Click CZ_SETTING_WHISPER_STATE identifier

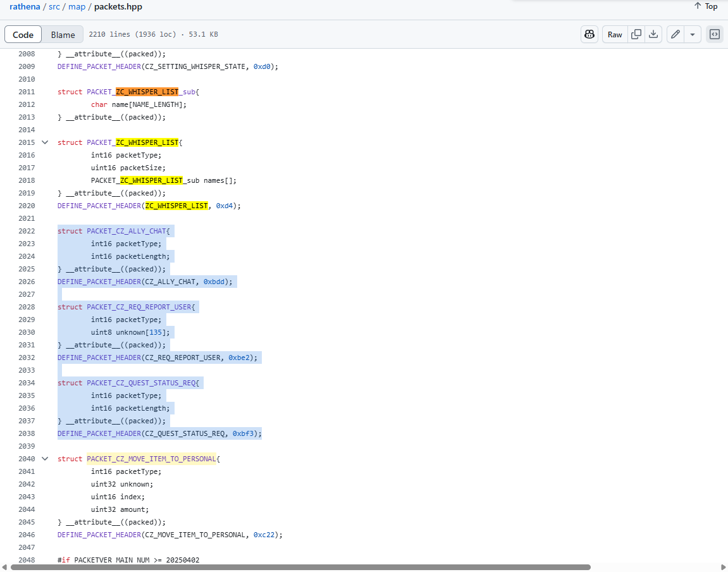[x=195, y=67]
